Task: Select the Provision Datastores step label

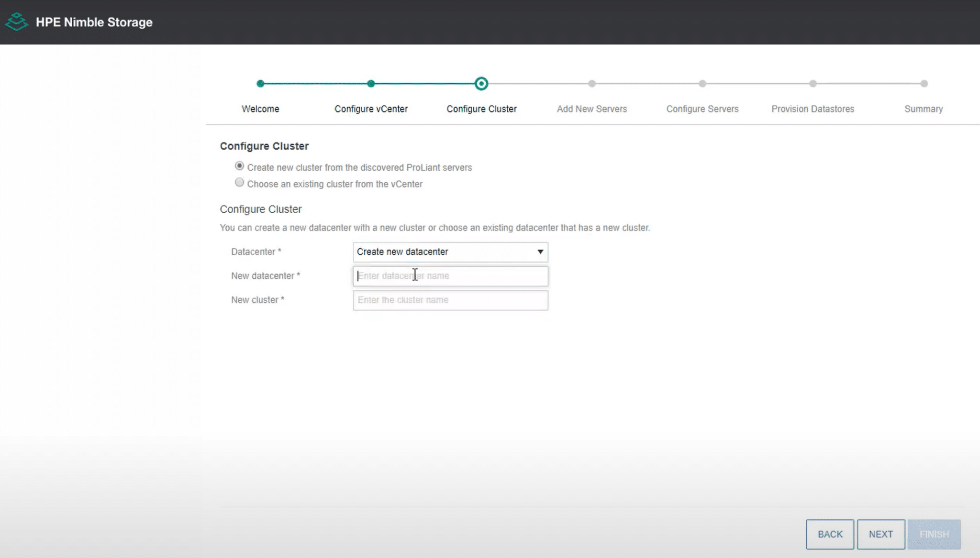Action: click(x=813, y=109)
